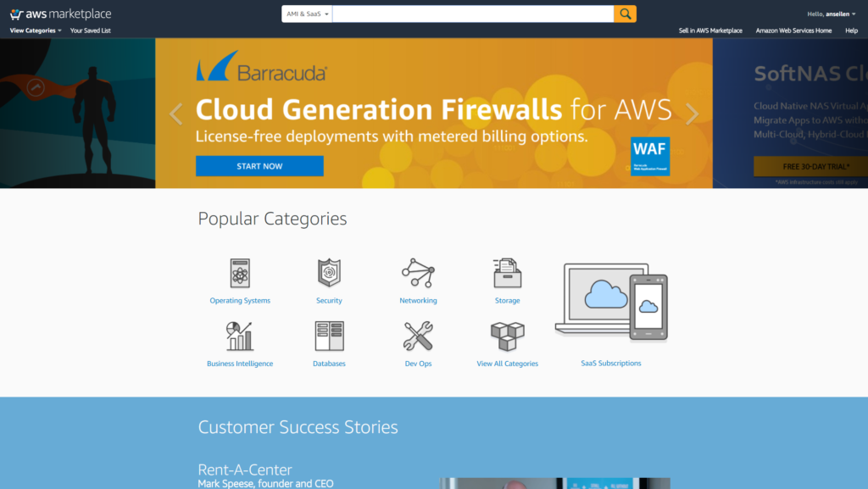Choose the Storage category icon
This screenshot has height=489, width=868.
coord(507,273)
